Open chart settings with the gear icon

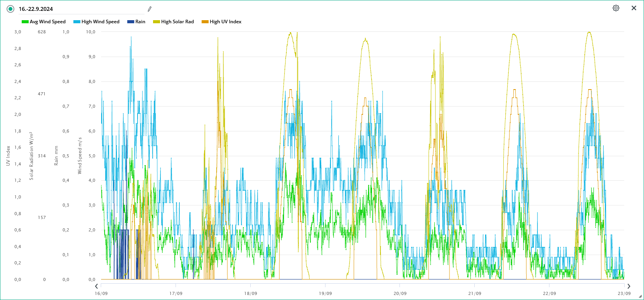pyautogui.click(x=616, y=8)
